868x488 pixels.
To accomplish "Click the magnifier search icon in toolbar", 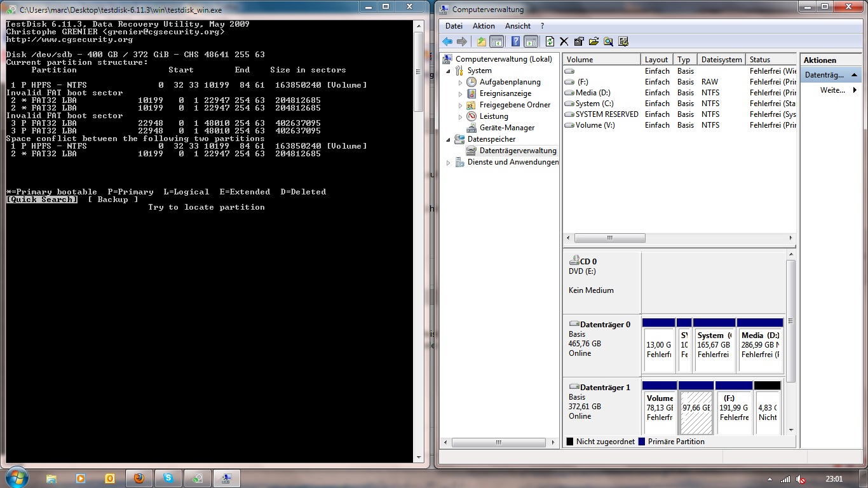I will pos(608,41).
